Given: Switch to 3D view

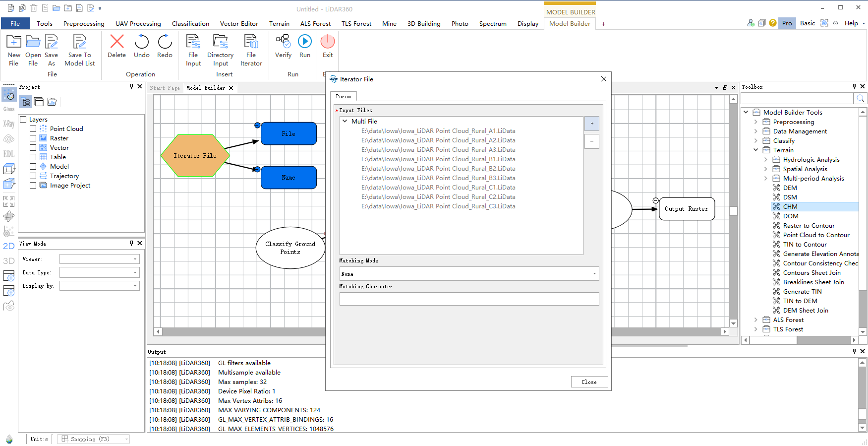Looking at the screenshot, I should click(x=9, y=261).
